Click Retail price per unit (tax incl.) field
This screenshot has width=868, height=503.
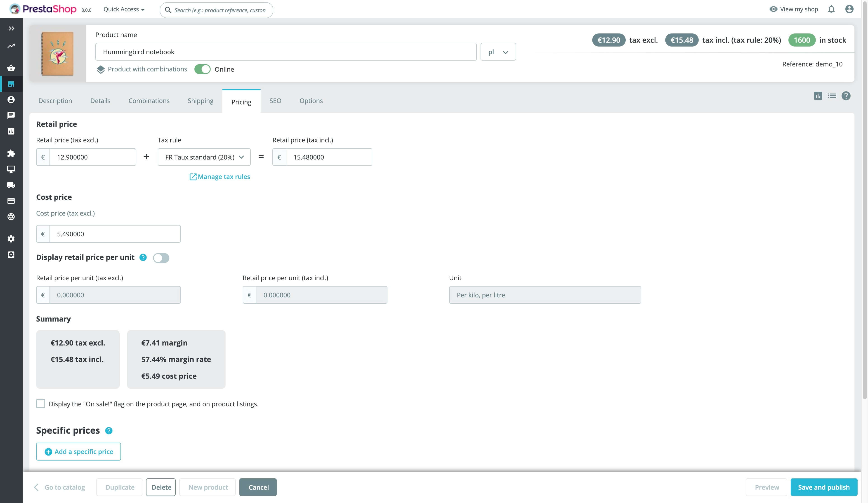tap(322, 295)
